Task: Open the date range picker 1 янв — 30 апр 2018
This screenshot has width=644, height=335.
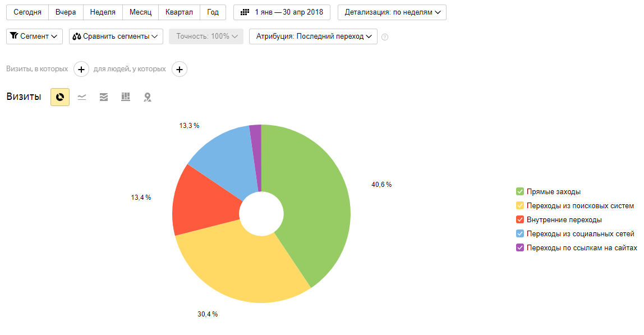Action: coord(282,12)
